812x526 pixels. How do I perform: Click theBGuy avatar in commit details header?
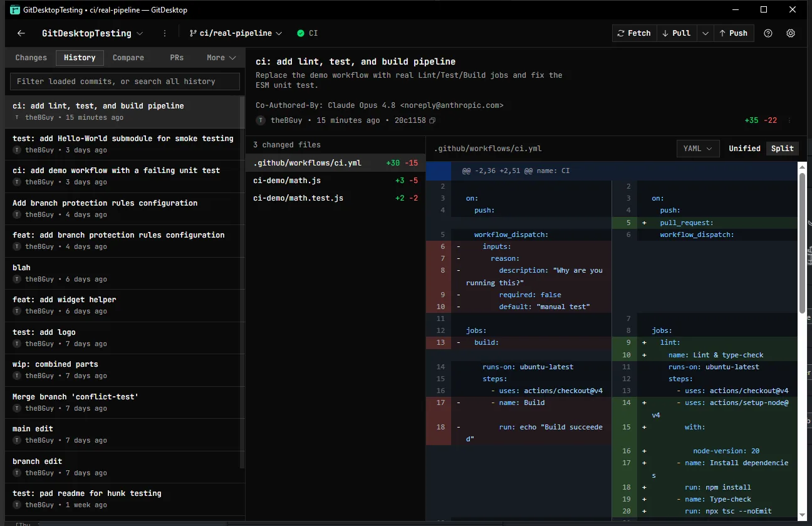pos(261,120)
